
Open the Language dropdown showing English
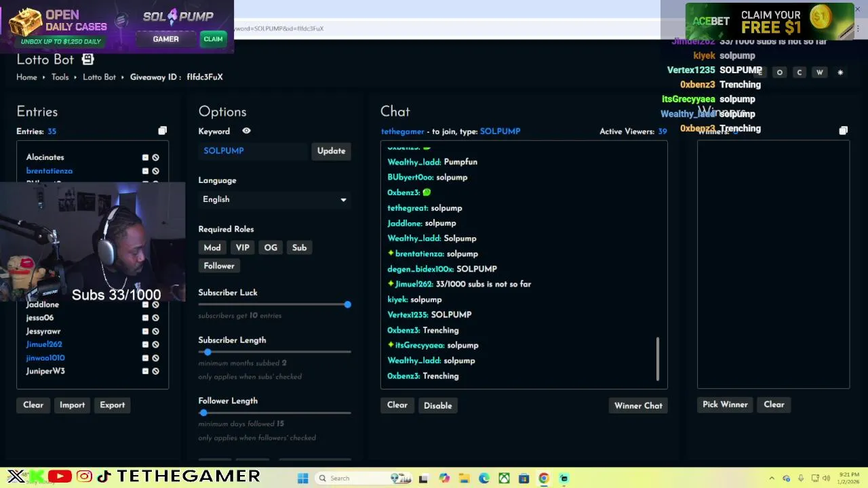(275, 199)
